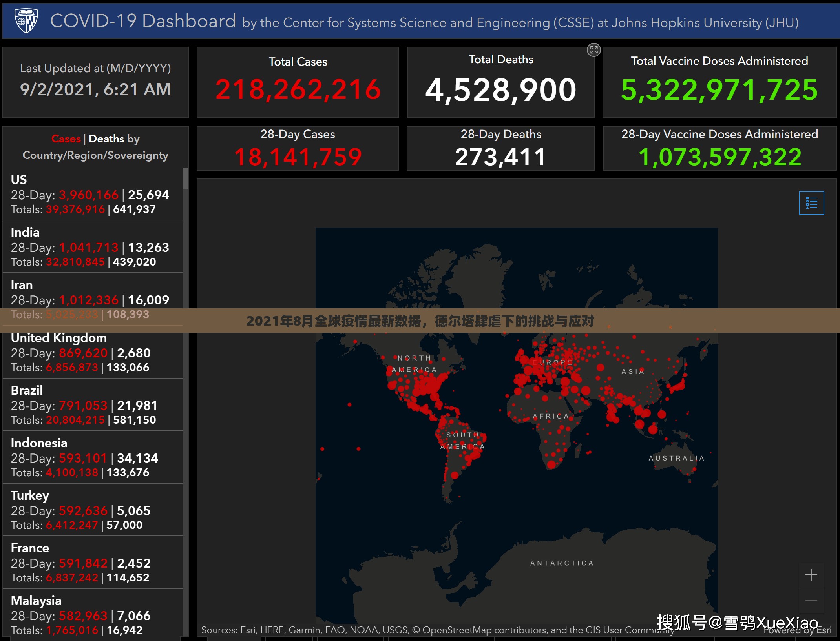Switch list to Cases view
Screen dimensions: 840x641
pos(66,139)
